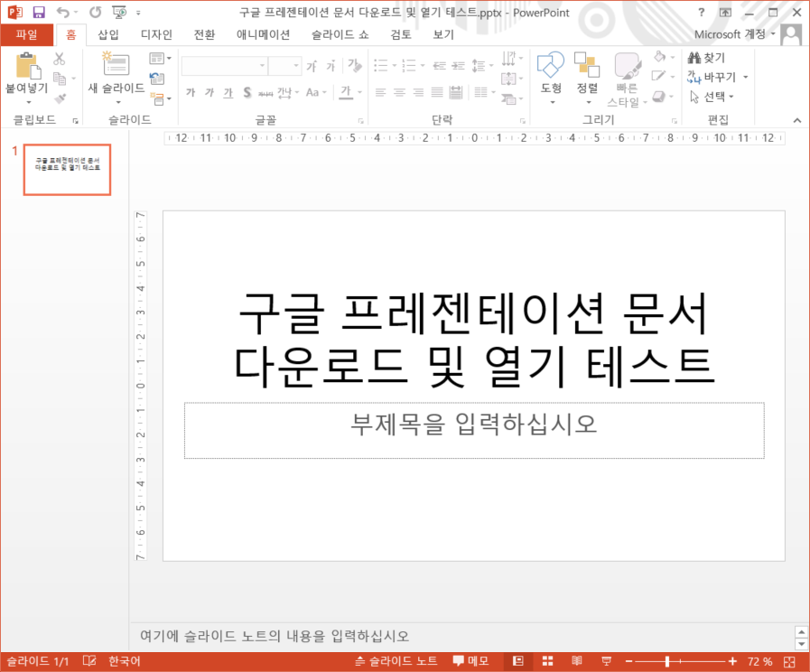Open font color dropdown arrow
The image size is (810, 672).
click(x=360, y=92)
